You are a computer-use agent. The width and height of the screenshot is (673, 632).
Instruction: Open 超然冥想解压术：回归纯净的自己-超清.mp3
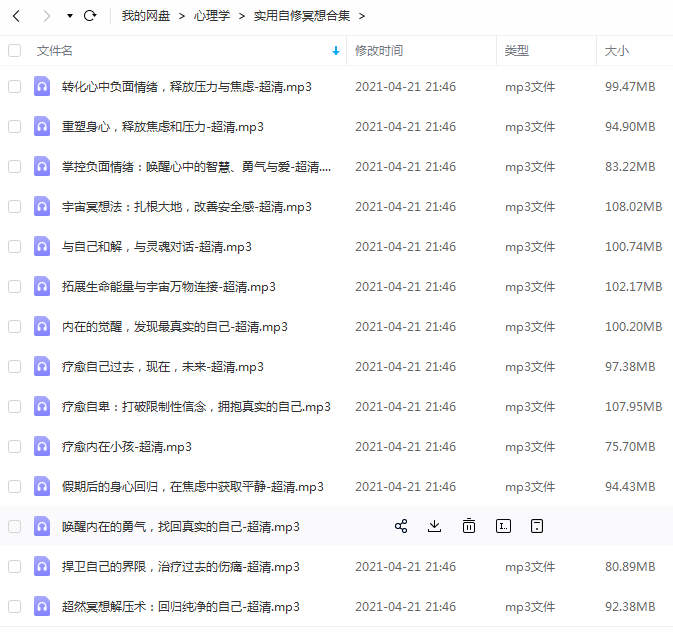[x=181, y=606]
